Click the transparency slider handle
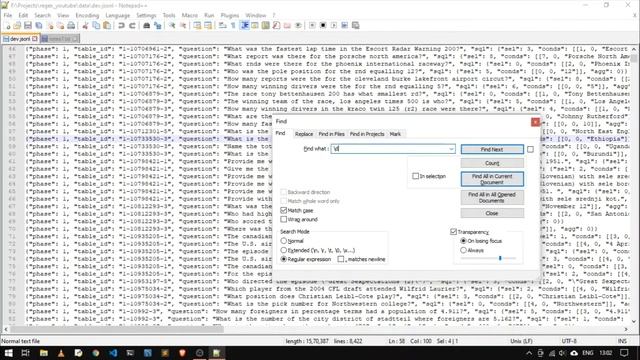This screenshot has width=640, height=360. pos(500,258)
